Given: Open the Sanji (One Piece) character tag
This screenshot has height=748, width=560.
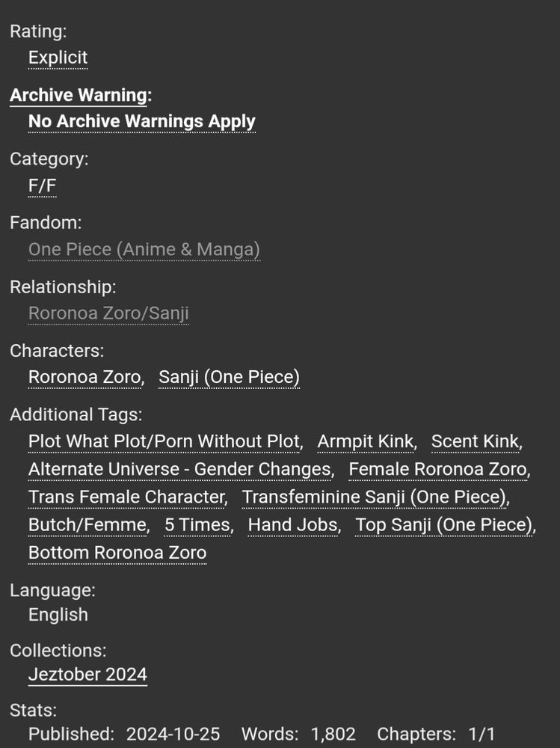Looking at the screenshot, I should 229,377.
